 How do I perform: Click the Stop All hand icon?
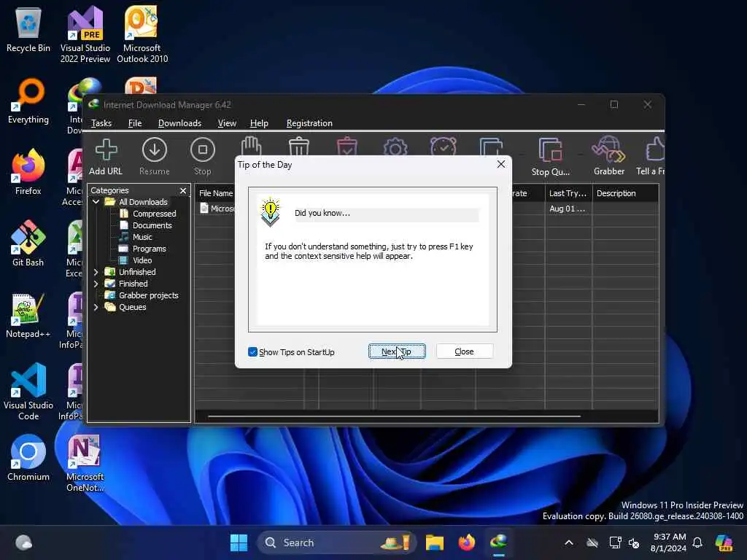pos(251,146)
